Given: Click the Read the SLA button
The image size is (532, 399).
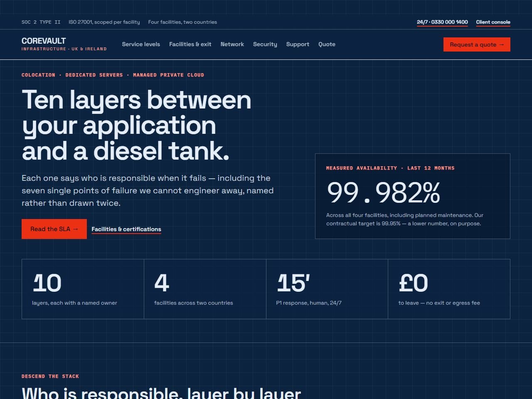Looking at the screenshot, I should pyautogui.click(x=54, y=229).
